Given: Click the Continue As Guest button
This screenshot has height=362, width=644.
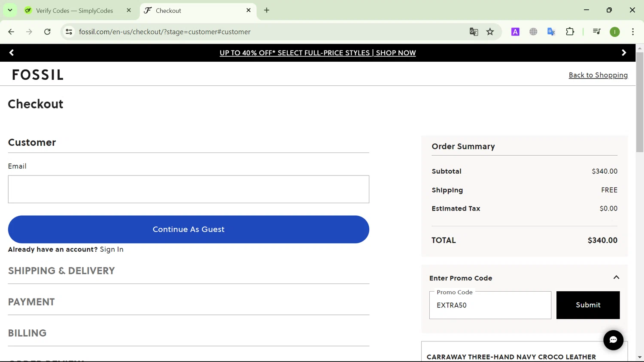Looking at the screenshot, I should [188, 229].
